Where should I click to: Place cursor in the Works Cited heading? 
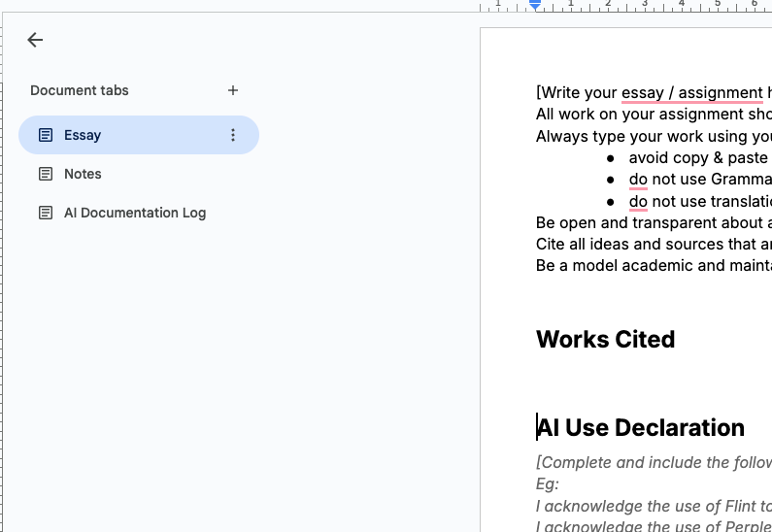605,340
